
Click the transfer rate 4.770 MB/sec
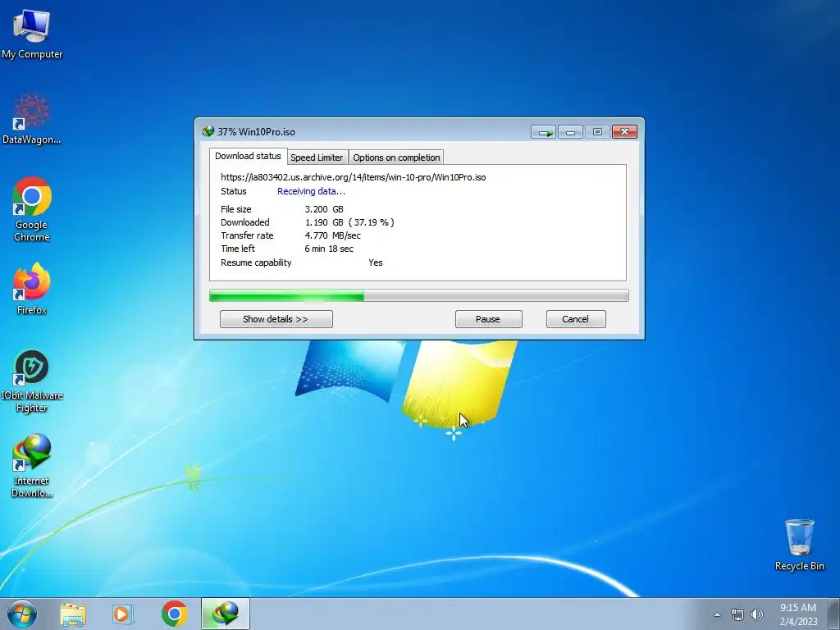tap(332, 235)
